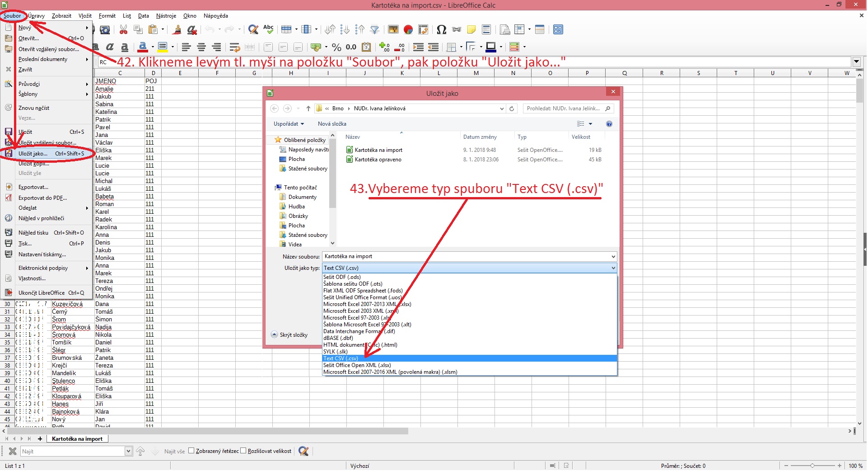Open the Pivot Table icon
Screen dimensions: 868x471
(423, 30)
